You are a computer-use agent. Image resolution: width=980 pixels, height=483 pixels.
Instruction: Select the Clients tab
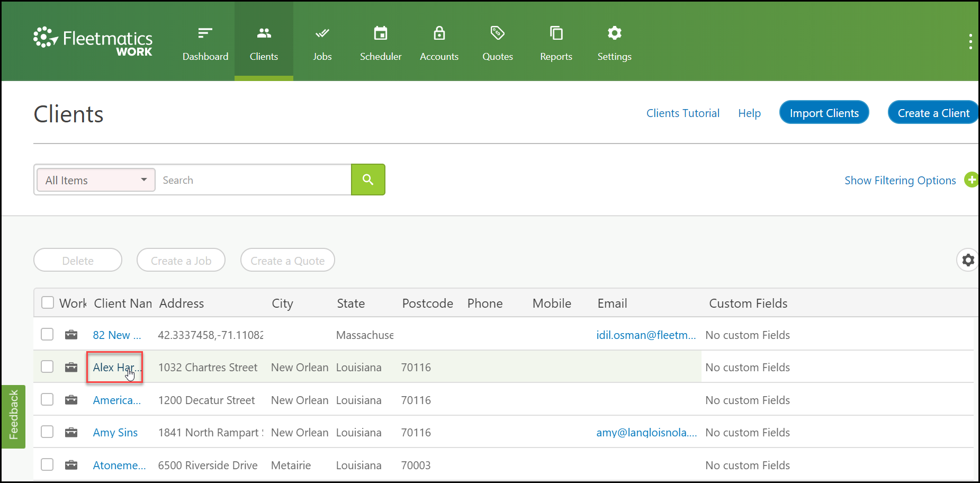coord(264,41)
